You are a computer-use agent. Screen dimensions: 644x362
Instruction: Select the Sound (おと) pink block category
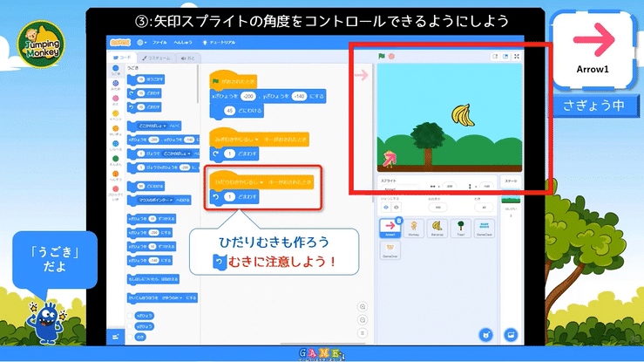[115, 100]
